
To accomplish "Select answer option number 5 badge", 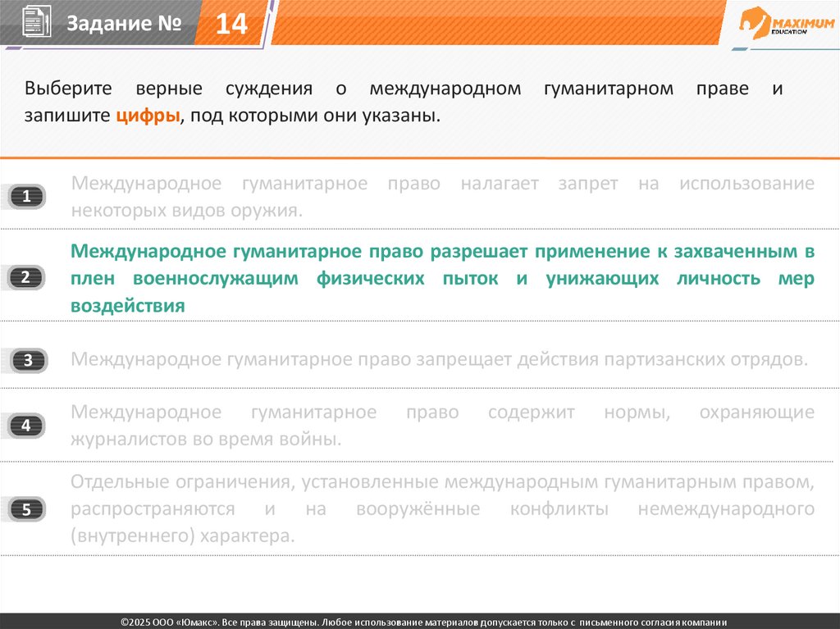I will tap(26, 509).
